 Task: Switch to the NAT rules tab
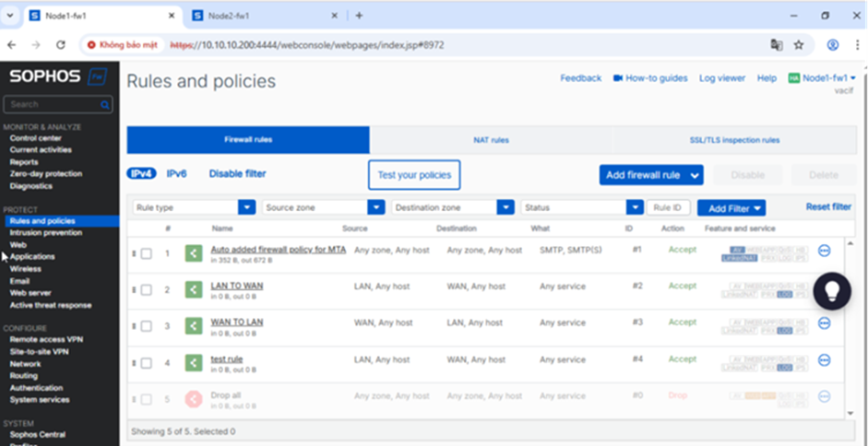tap(491, 140)
